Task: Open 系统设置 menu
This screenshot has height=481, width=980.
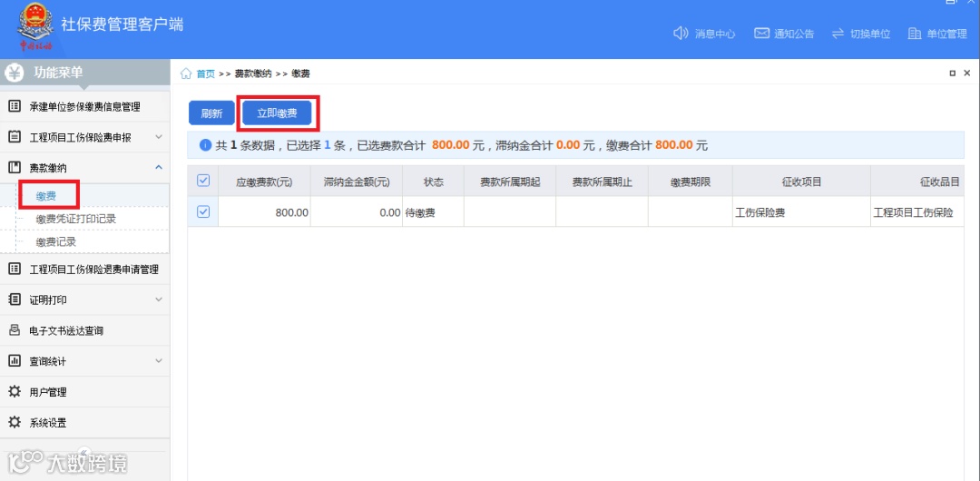Action: coord(84,423)
